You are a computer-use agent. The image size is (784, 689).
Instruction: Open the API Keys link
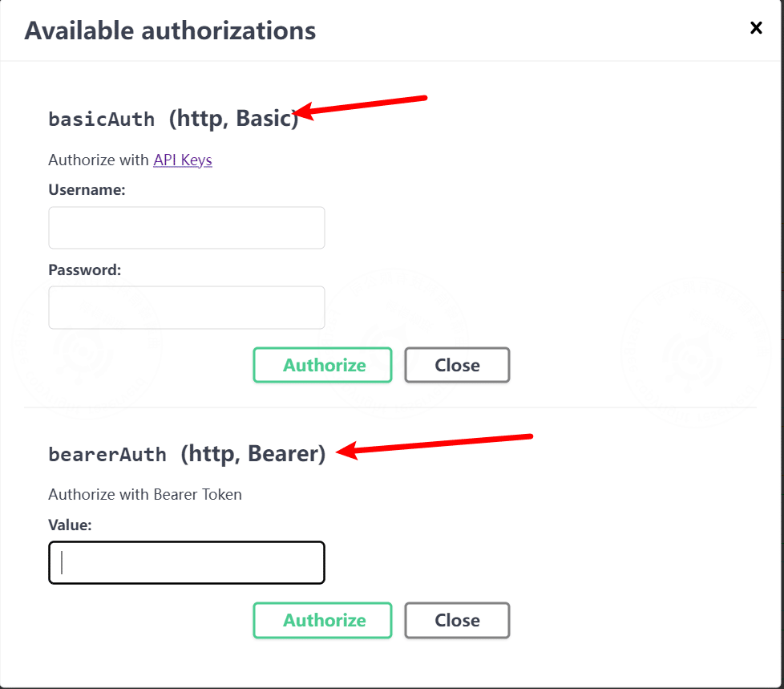pos(183,160)
